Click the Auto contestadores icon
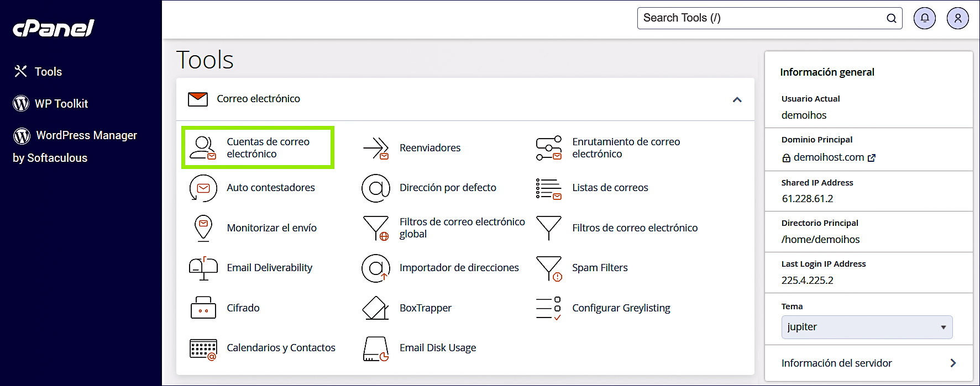 tap(203, 188)
